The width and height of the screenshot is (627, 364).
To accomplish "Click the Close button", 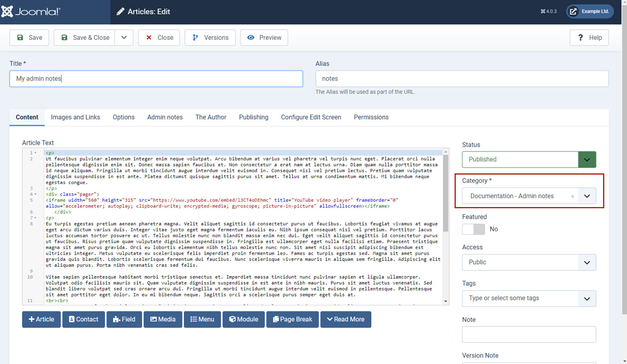I will [x=159, y=38].
